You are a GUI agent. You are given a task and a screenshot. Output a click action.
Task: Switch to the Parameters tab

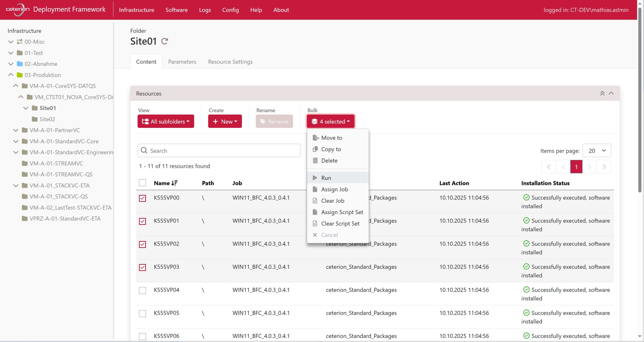tap(182, 62)
